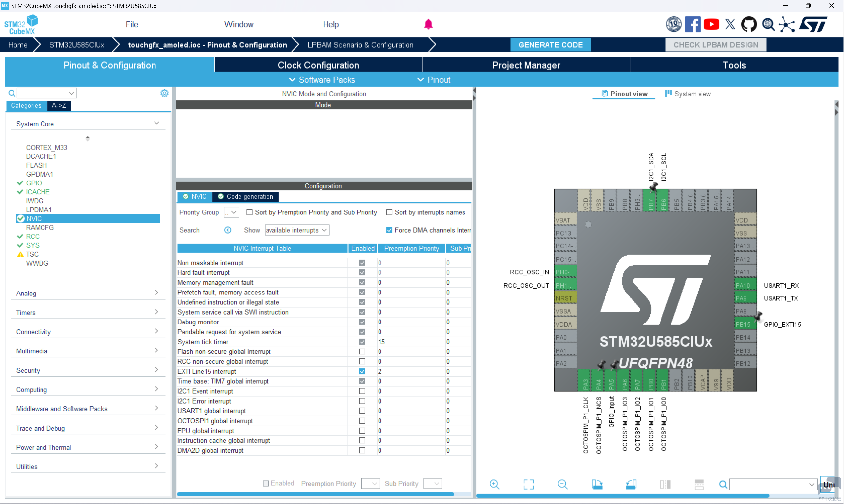Click the peripheral search input field
The height and width of the screenshot is (504, 844).
pos(47,93)
